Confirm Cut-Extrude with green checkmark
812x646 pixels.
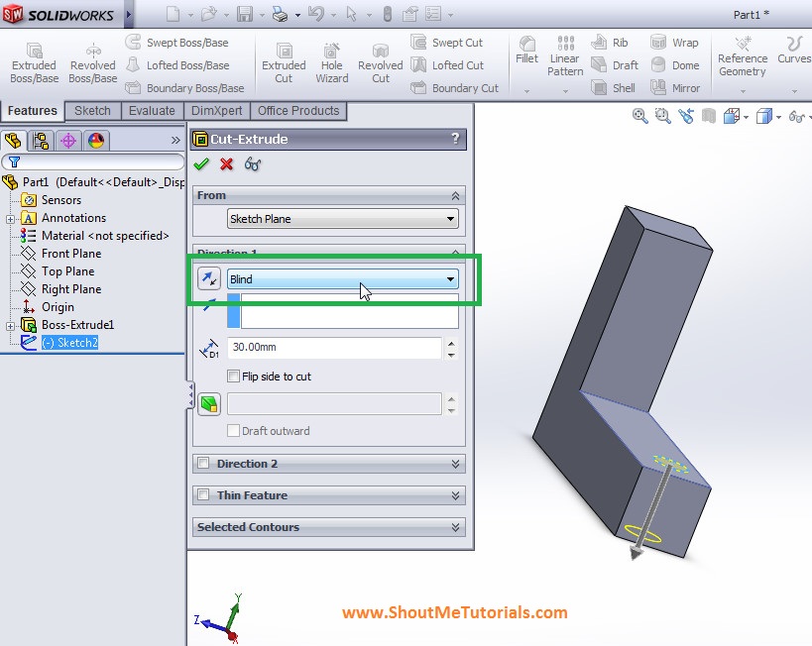201,164
